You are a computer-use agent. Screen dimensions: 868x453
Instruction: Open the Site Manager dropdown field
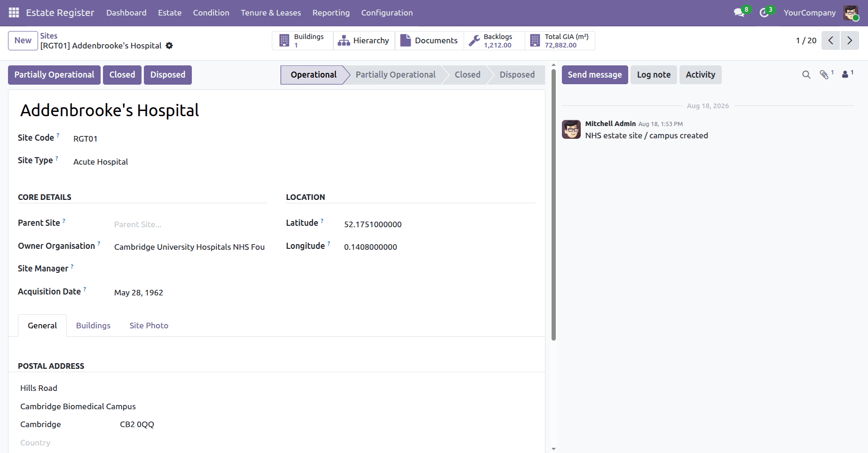(x=190, y=270)
